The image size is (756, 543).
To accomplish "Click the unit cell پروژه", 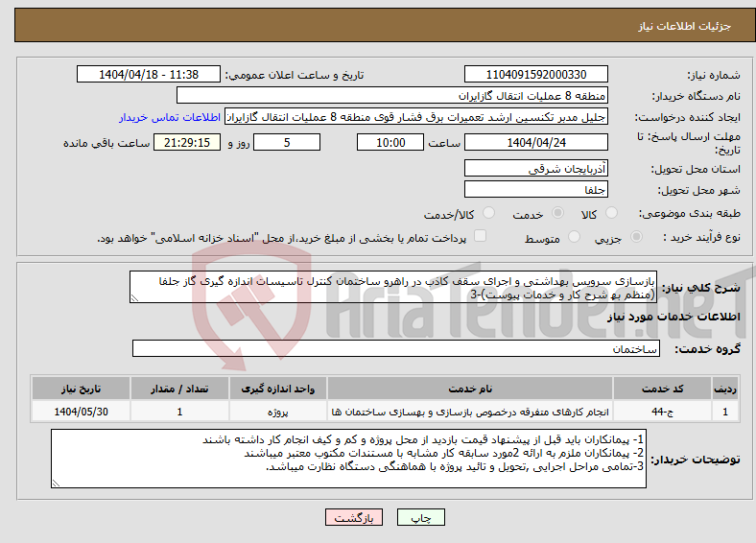I will 277,412.
